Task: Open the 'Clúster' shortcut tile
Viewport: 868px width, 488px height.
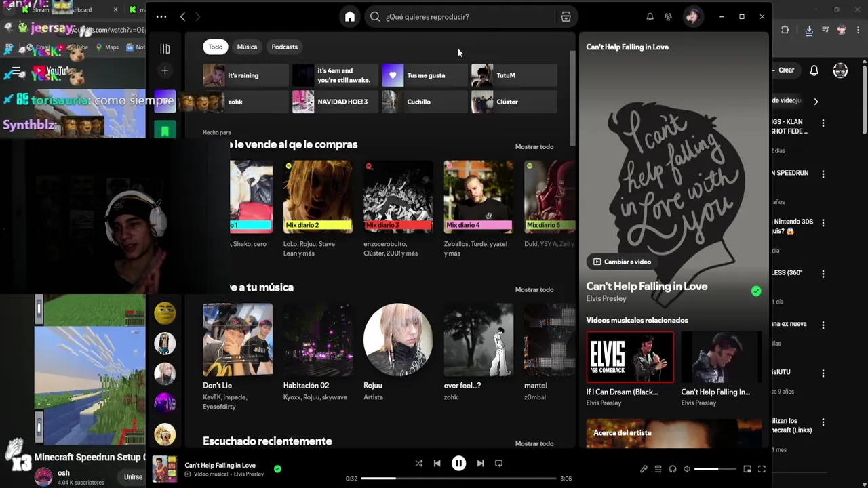Action: point(514,102)
